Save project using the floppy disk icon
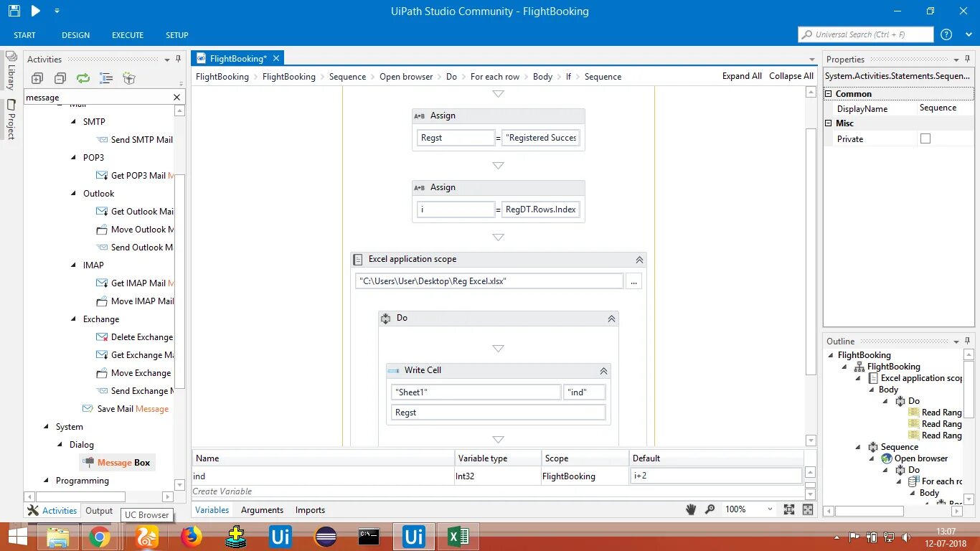 coord(14,11)
